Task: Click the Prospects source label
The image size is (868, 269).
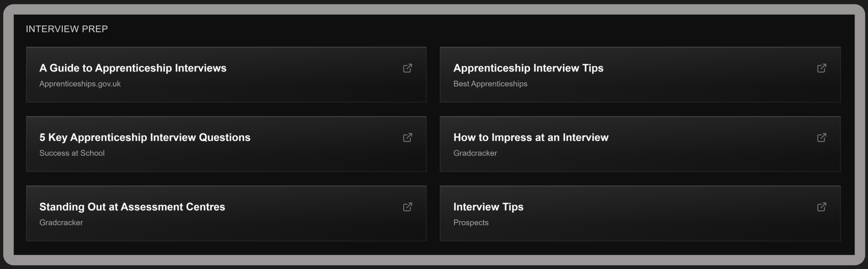Action: pos(470,223)
